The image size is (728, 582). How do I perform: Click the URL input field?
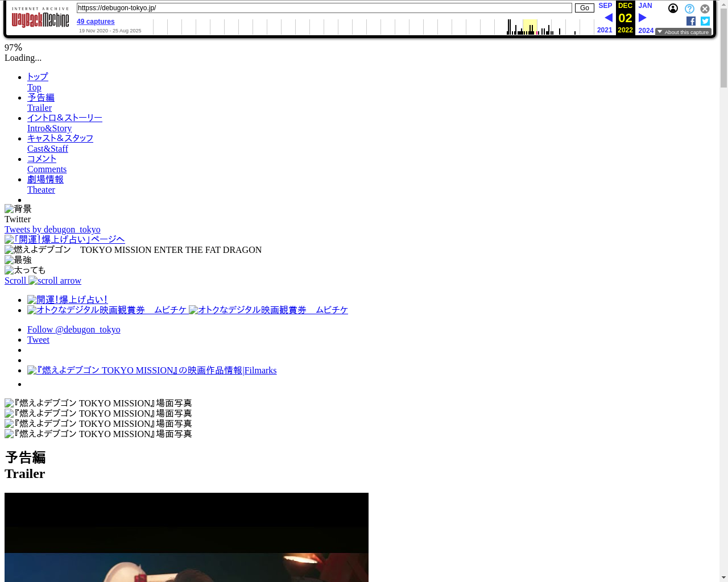(x=324, y=8)
